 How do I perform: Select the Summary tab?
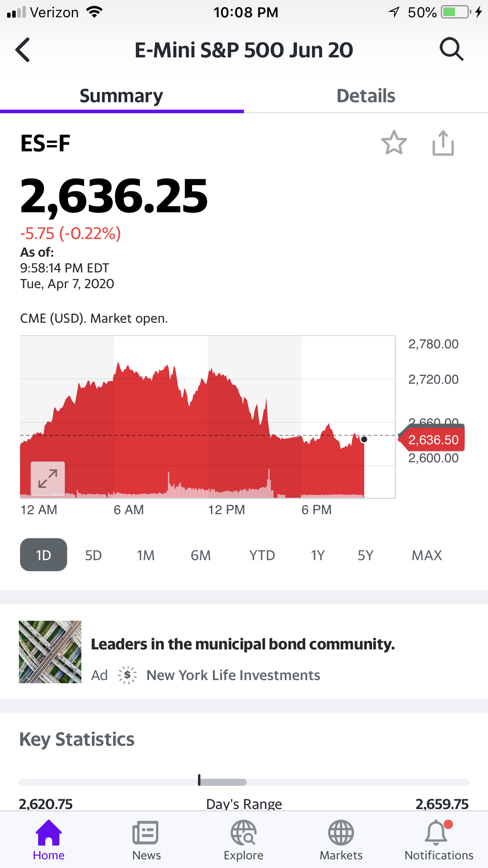coord(121,96)
